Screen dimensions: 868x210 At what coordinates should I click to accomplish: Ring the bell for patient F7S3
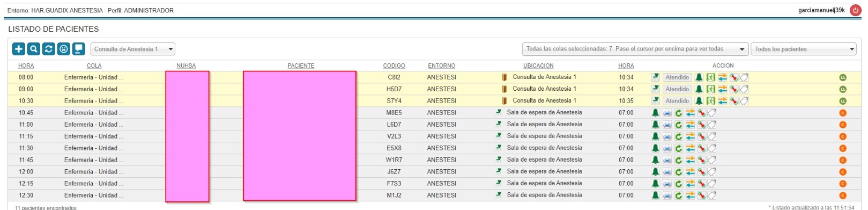click(x=655, y=184)
